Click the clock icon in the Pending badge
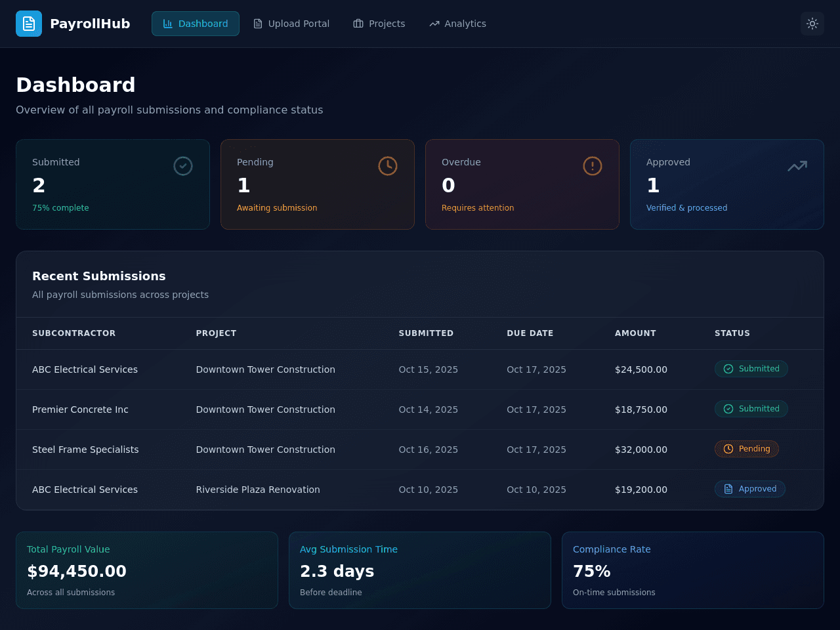Image resolution: width=840 pixels, height=630 pixels. 728,449
